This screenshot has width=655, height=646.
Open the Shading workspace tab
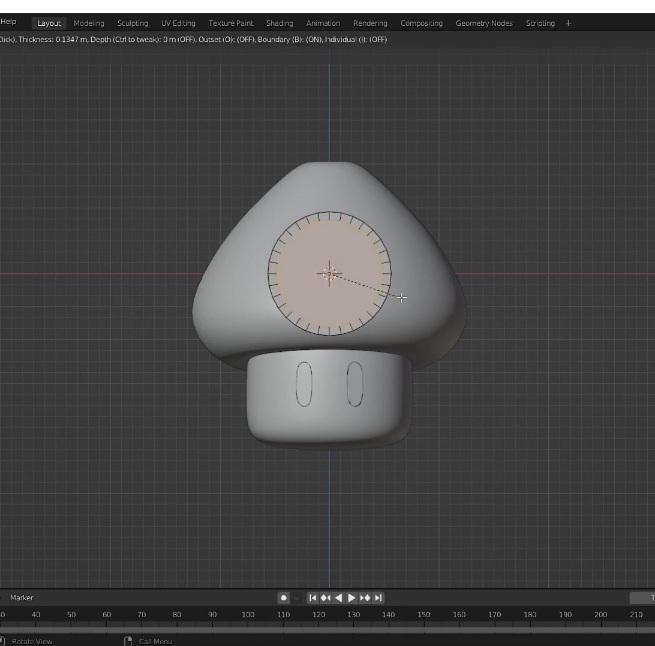(x=279, y=23)
